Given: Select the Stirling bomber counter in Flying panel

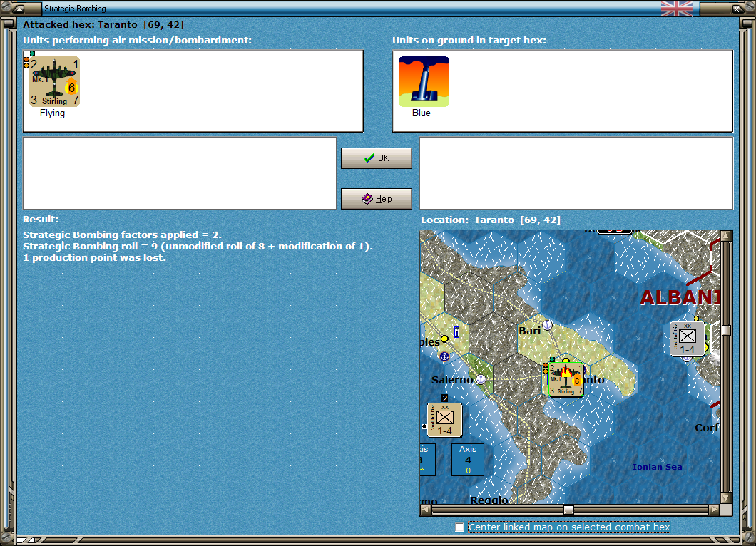Looking at the screenshot, I should pos(55,81).
